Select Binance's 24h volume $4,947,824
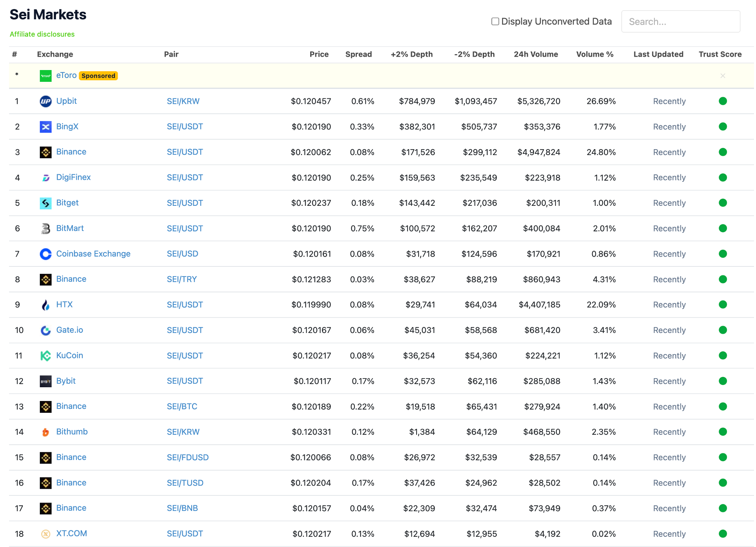Screen dimensions: 756x547 [538, 152]
